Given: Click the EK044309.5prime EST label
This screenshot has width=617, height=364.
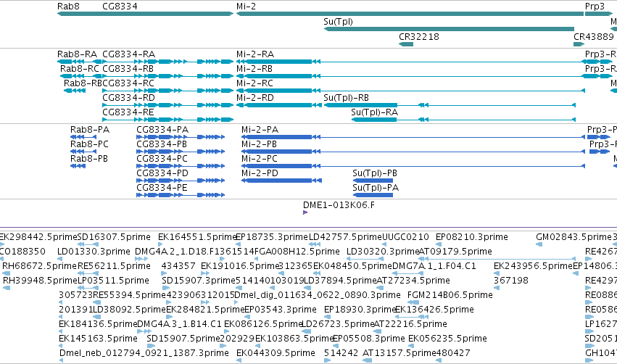Looking at the screenshot, I should pyautogui.click(x=276, y=353).
